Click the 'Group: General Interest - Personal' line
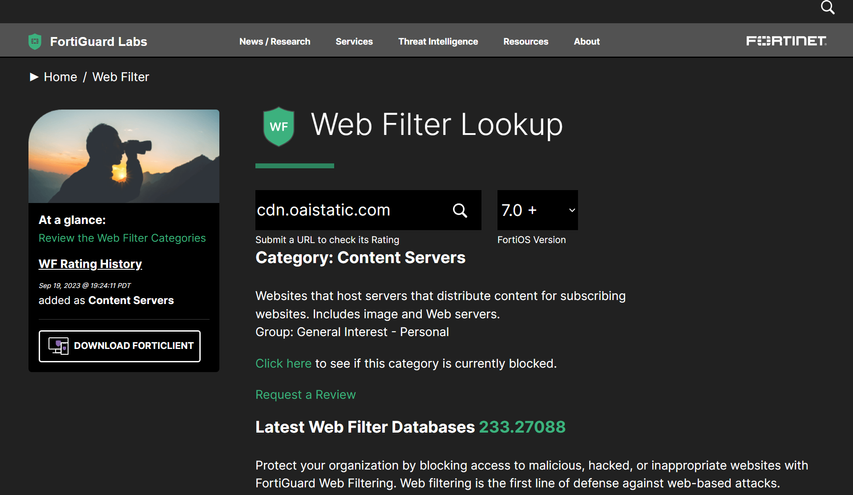The image size is (853, 495). [x=352, y=332]
